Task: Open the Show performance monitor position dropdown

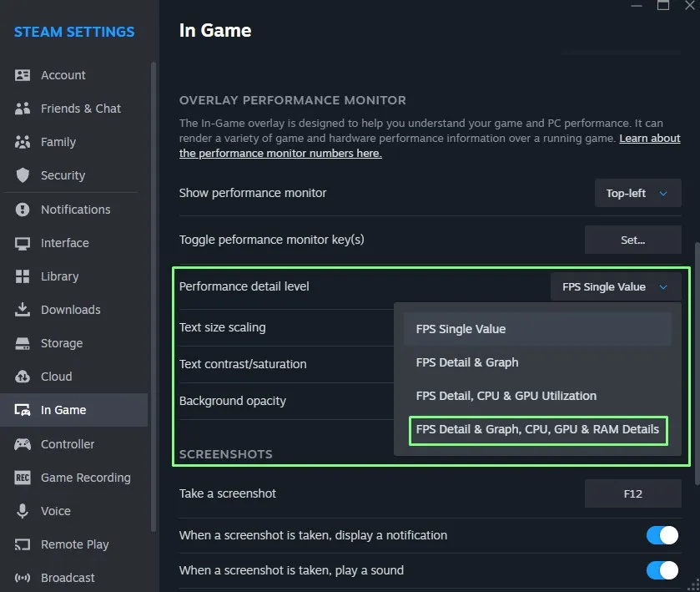Action: click(x=637, y=193)
